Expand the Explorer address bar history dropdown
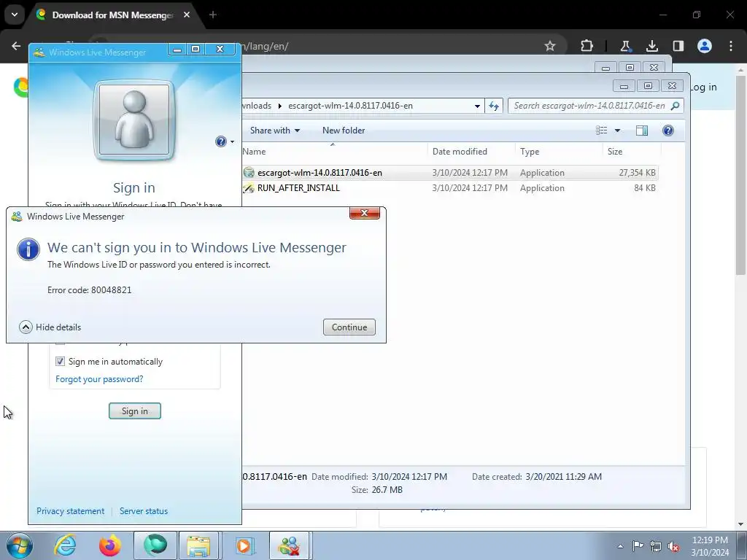The height and width of the screenshot is (560, 747). pos(477,106)
